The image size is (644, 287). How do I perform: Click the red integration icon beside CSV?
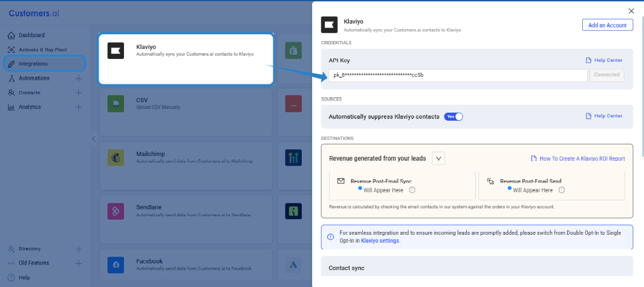click(293, 103)
